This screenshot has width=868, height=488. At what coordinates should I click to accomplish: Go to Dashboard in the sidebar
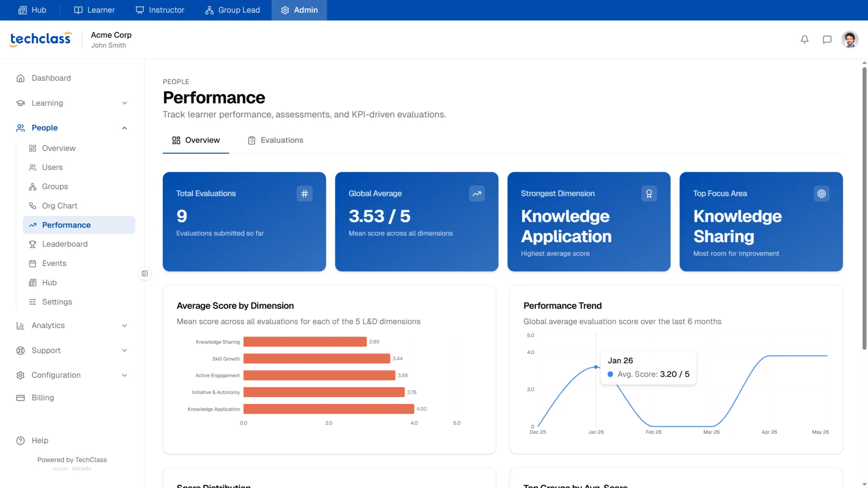click(x=72, y=78)
